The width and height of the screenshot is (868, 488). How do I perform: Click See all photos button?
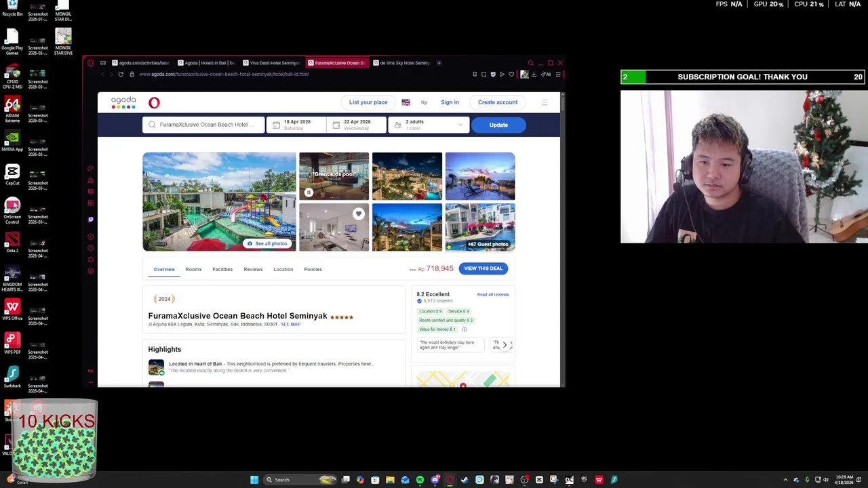tap(267, 243)
